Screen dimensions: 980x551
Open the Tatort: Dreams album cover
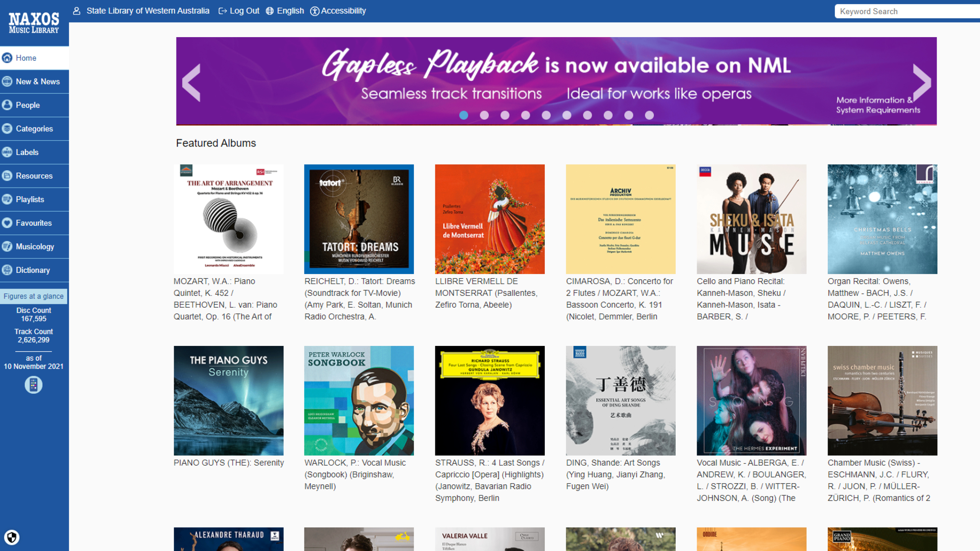359,219
